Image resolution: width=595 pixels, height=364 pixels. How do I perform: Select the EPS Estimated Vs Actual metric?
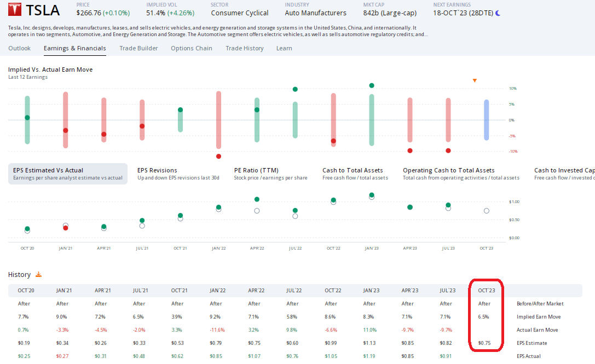coord(68,174)
